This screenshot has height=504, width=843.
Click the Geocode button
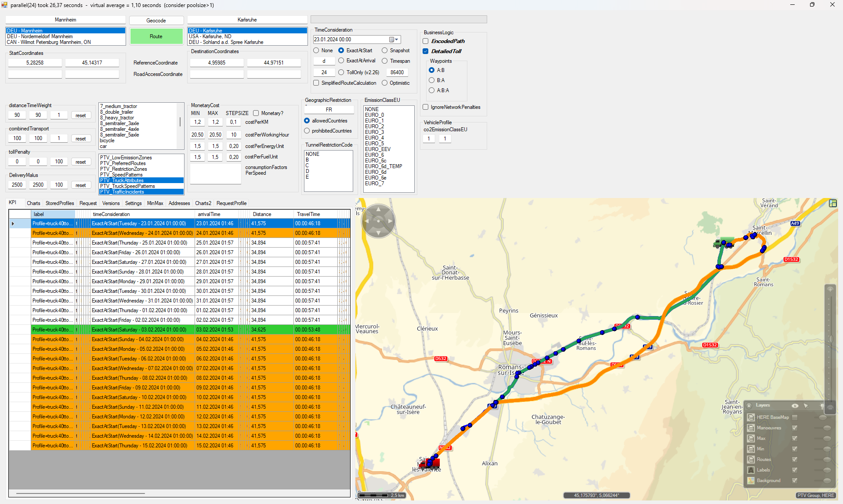coord(156,21)
